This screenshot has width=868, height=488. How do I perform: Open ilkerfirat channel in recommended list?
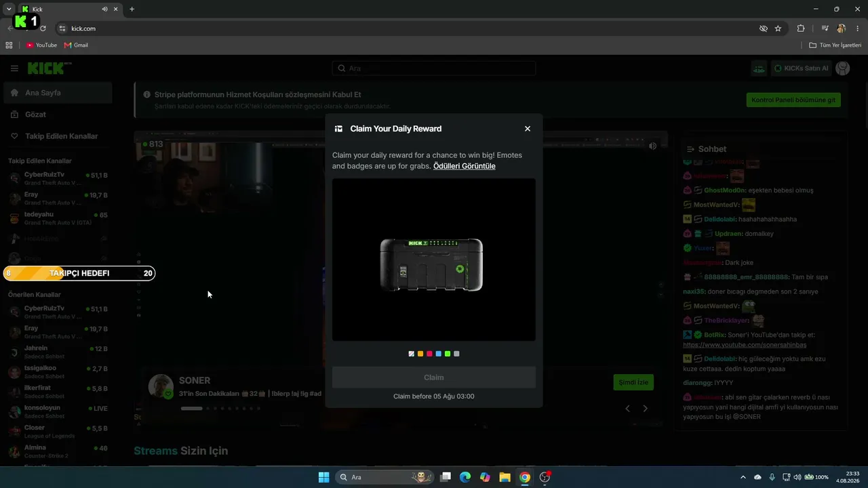tap(58, 392)
